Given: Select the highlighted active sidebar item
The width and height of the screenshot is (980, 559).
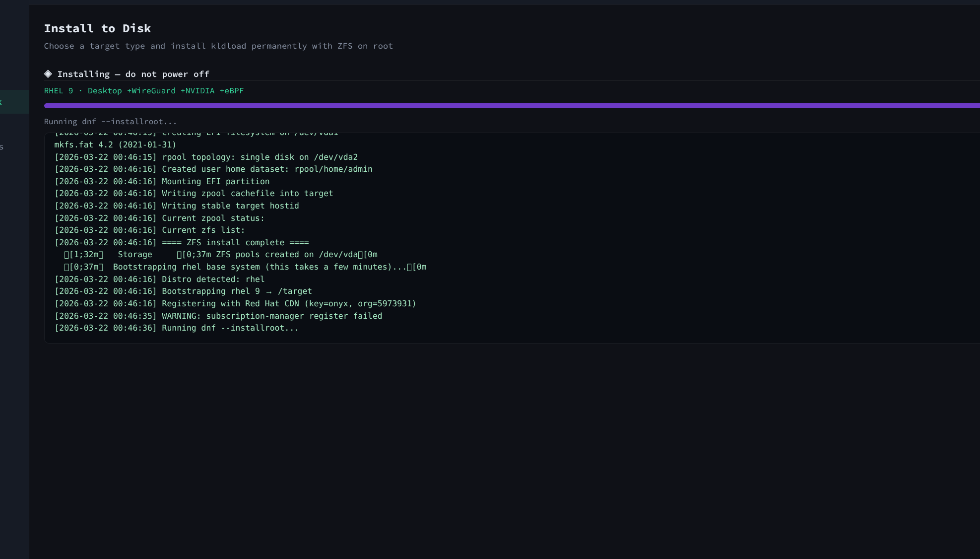Looking at the screenshot, I should [x=14, y=102].
